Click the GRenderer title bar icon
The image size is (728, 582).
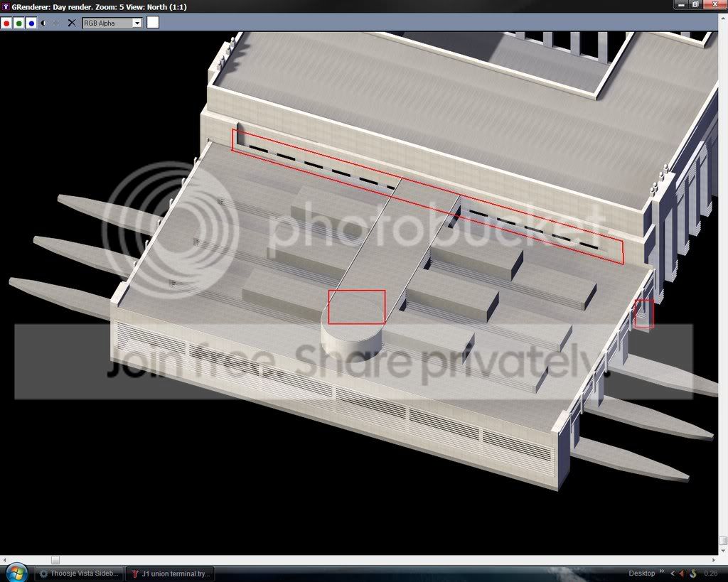[x=6, y=6]
